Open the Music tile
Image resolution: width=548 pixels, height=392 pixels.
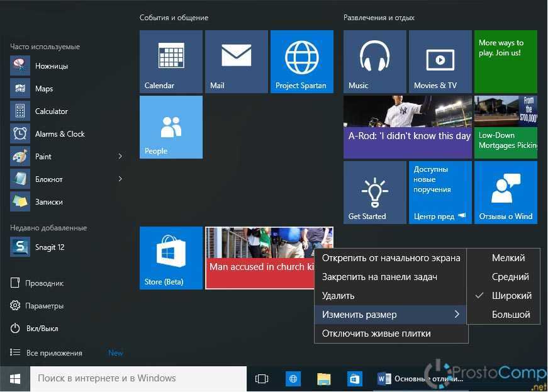coord(374,61)
